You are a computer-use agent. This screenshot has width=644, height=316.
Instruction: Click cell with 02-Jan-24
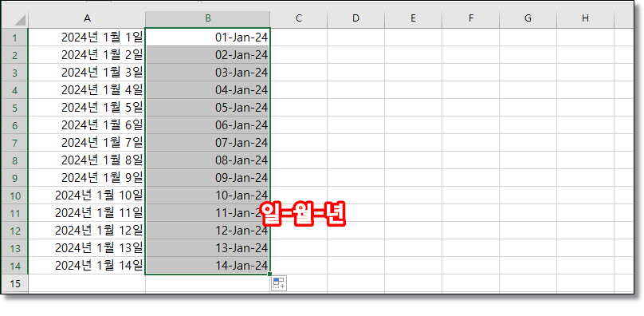[x=208, y=55]
